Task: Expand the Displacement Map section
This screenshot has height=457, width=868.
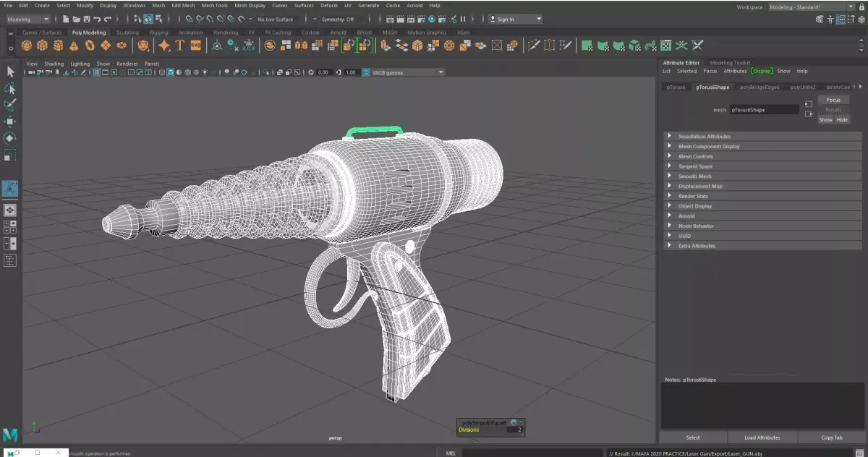Action: 762,186
